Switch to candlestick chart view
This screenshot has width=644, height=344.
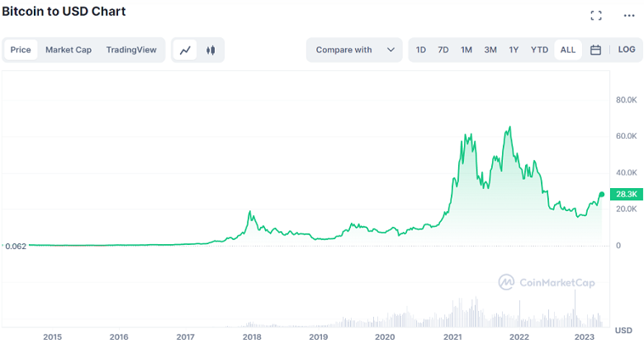point(211,50)
